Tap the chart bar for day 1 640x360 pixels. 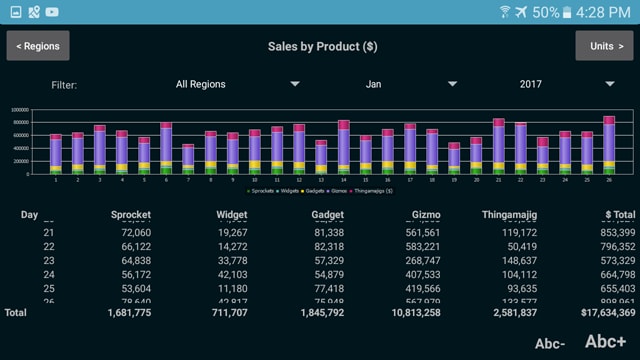pyautogui.click(x=56, y=154)
